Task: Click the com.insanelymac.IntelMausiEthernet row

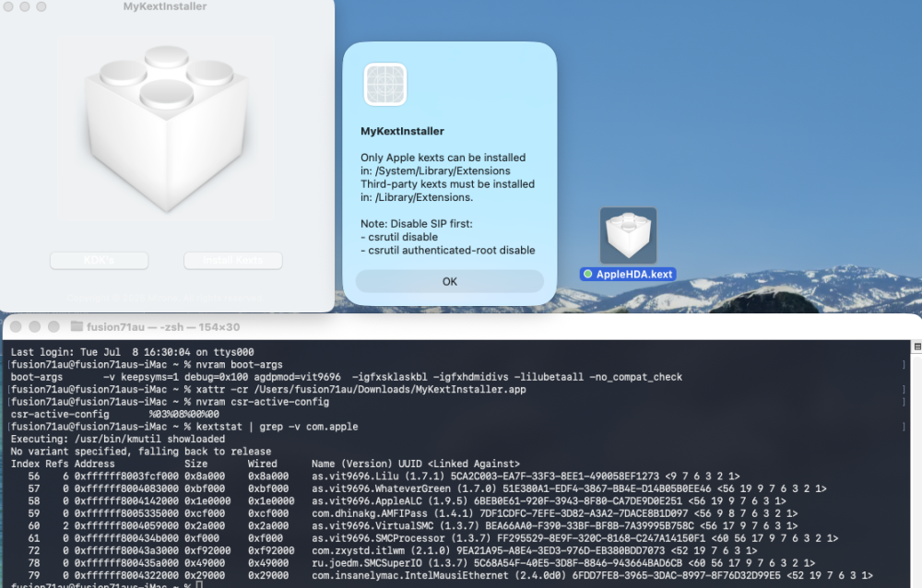Action: pos(450,574)
